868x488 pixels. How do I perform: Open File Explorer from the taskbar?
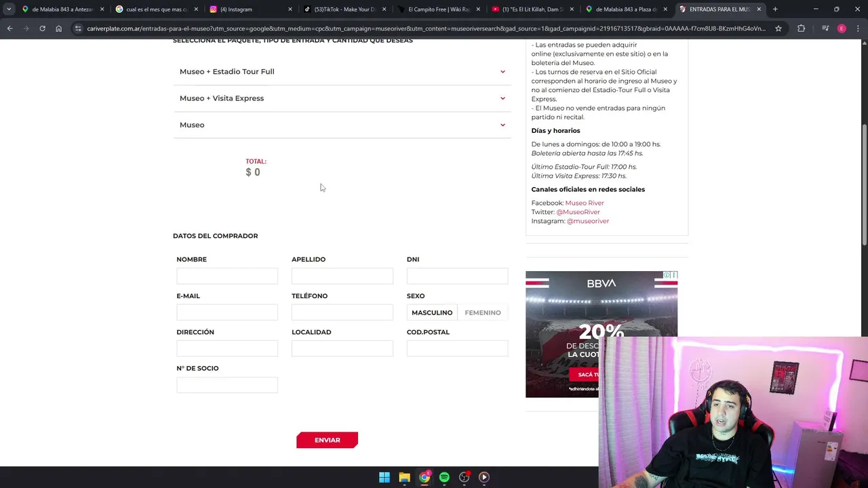[404, 477]
